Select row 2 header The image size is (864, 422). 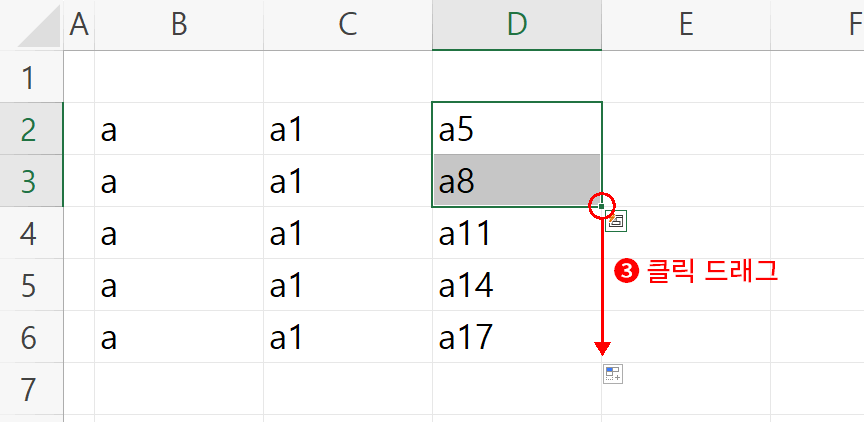click(x=31, y=129)
